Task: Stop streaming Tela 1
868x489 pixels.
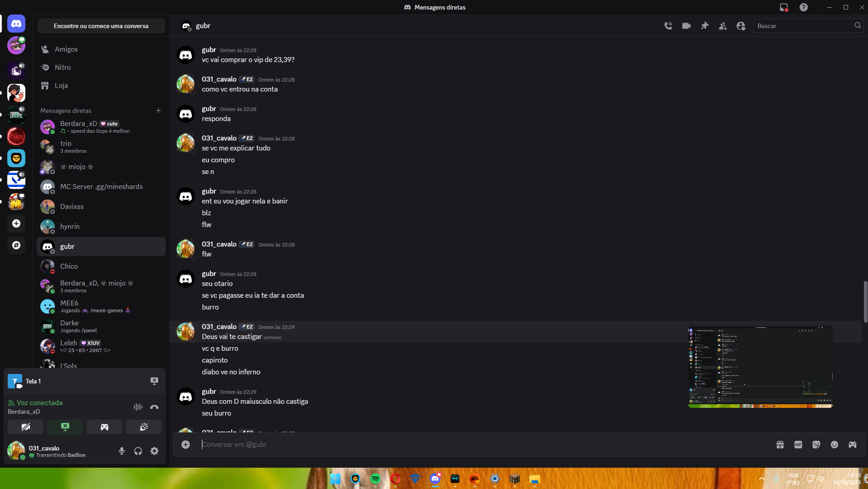Action: point(154,381)
